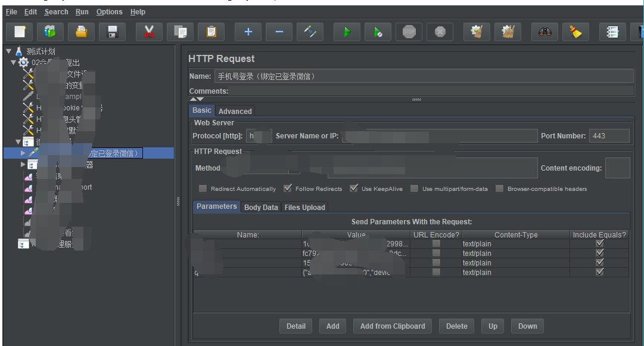Focus the Comments field
The height and width of the screenshot is (346, 644).
[431, 91]
